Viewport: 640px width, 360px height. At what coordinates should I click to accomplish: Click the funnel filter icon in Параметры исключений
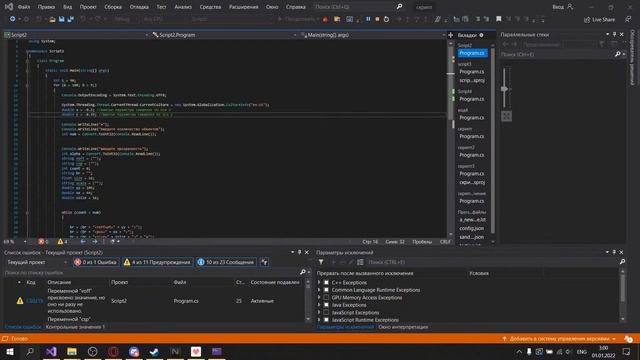pyautogui.click(x=321, y=262)
